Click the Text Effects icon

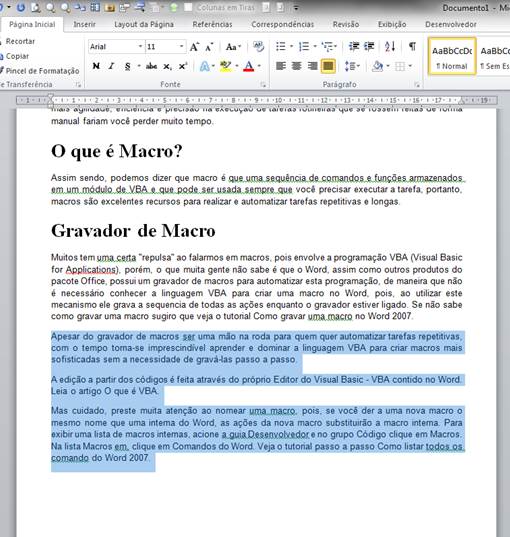(204, 66)
